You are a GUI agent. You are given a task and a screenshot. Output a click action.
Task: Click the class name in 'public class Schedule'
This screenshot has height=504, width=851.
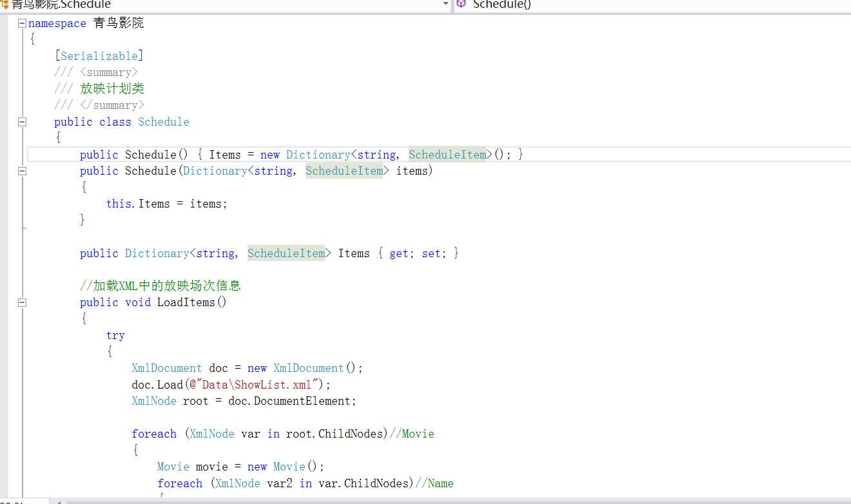(x=164, y=122)
